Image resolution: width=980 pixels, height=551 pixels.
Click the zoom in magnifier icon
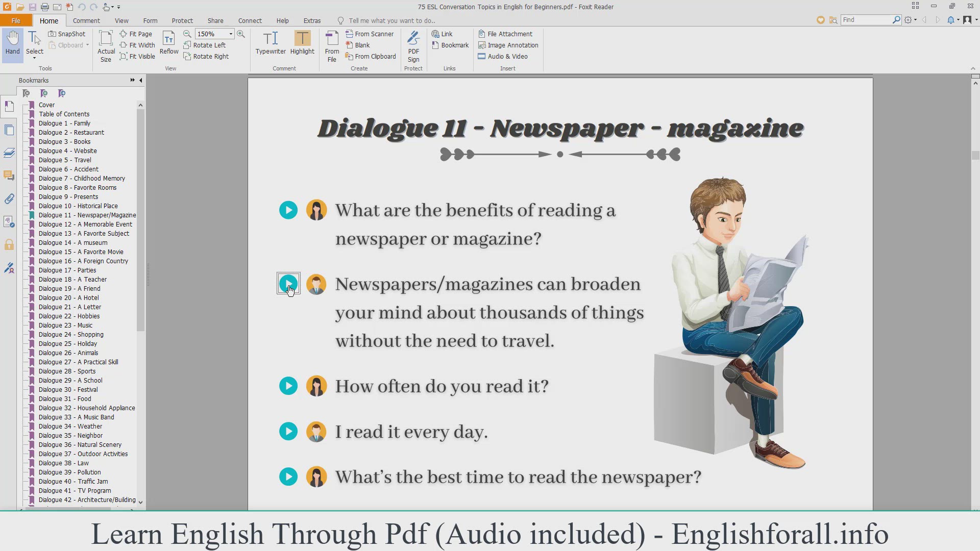[241, 34]
